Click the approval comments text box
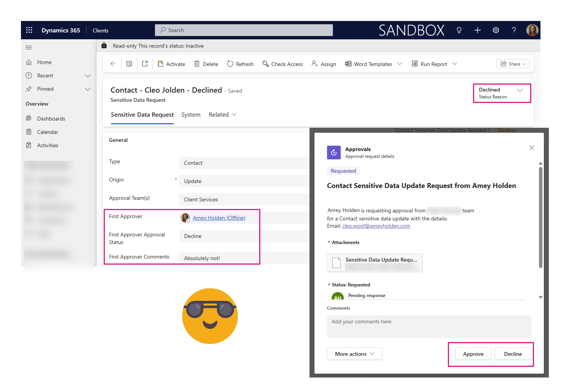Image resolution: width=566 pixels, height=392 pixels. [429, 326]
